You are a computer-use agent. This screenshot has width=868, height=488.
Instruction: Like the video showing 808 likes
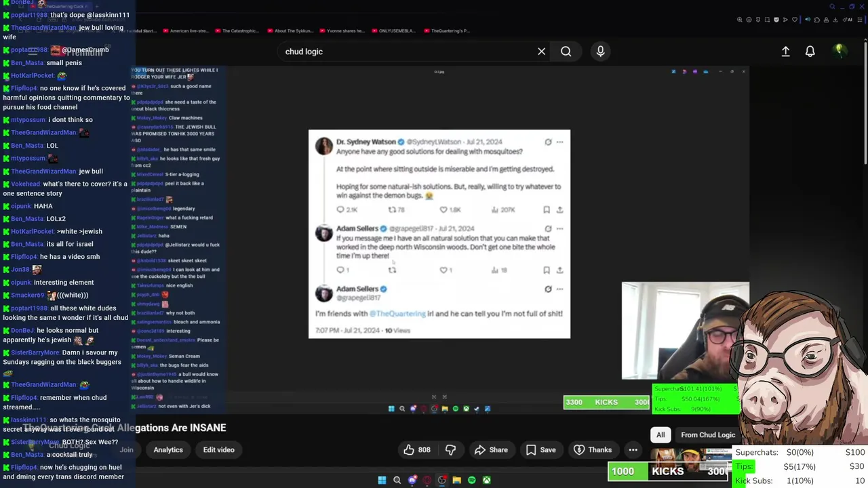click(417, 450)
